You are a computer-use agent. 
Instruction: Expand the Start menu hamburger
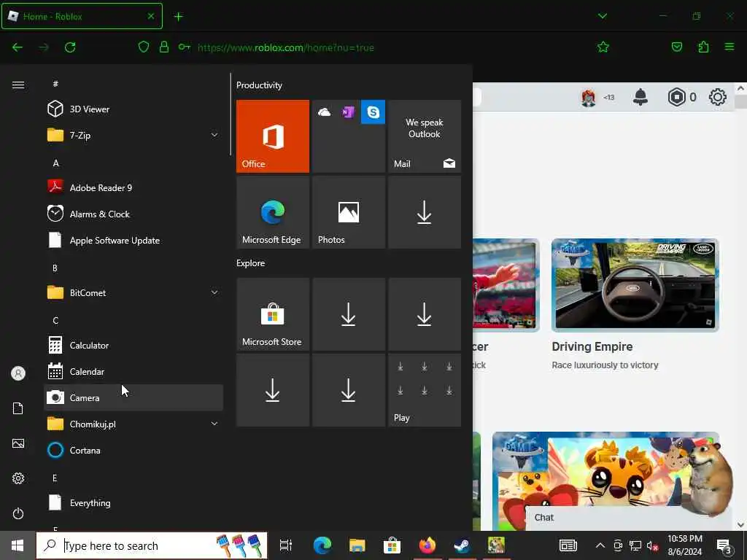point(18,85)
